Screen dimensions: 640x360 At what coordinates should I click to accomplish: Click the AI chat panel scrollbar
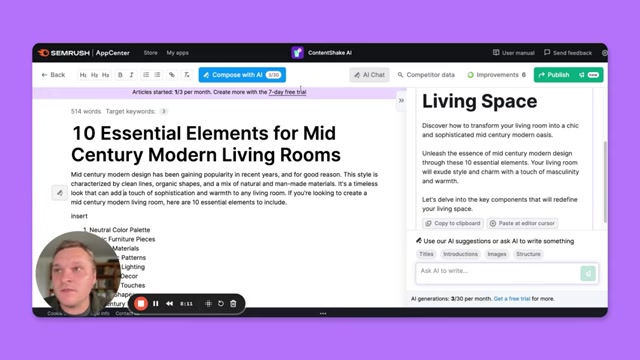(x=605, y=182)
